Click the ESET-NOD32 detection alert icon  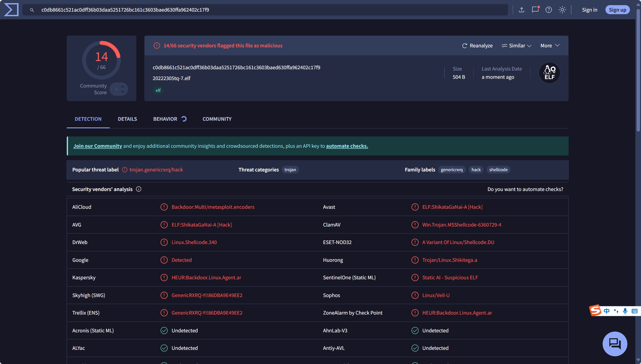click(415, 242)
